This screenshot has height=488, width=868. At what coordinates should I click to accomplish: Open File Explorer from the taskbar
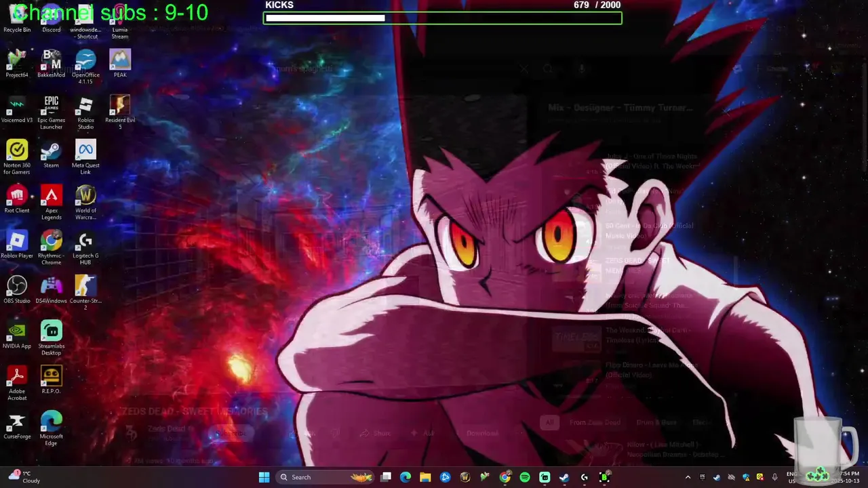(425, 477)
